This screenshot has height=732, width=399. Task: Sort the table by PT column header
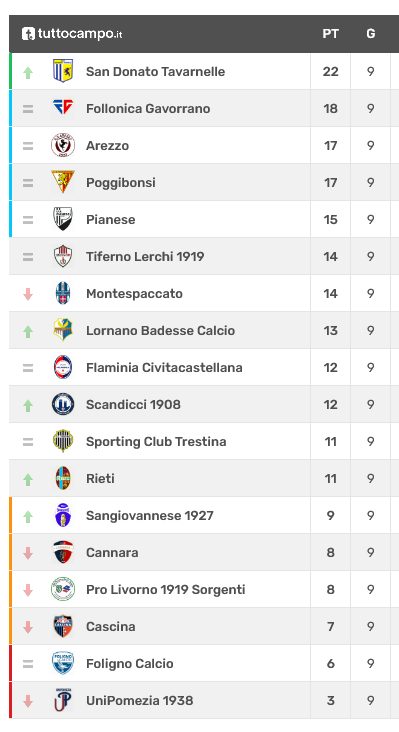pos(330,34)
